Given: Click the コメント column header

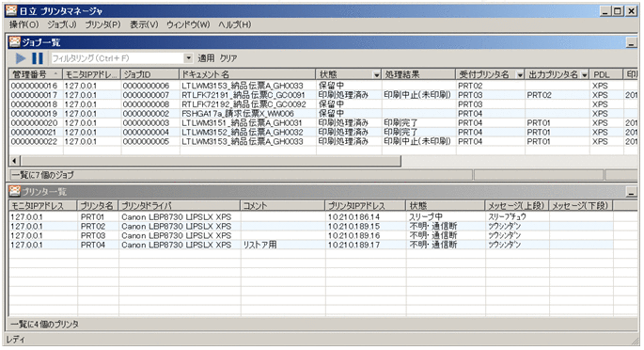Looking at the screenshot, I should pos(283,205).
